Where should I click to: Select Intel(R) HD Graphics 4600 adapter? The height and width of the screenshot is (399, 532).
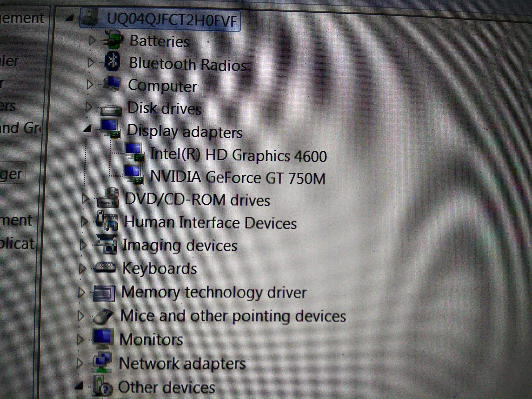[238, 155]
